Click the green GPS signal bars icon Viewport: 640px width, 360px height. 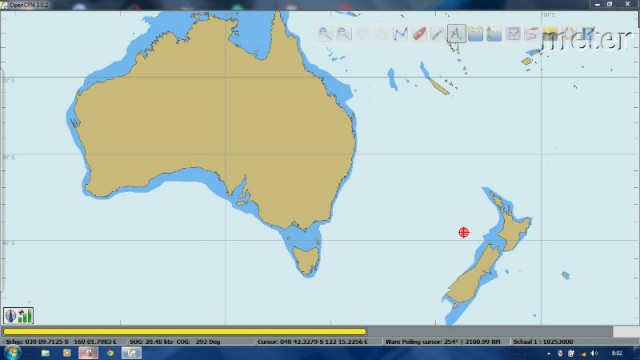25,316
